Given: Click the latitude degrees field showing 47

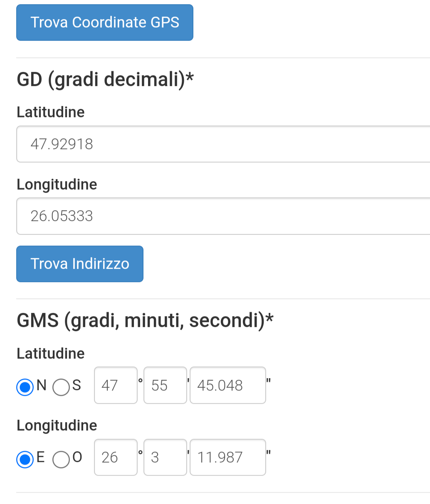Looking at the screenshot, I should (116, 385).
